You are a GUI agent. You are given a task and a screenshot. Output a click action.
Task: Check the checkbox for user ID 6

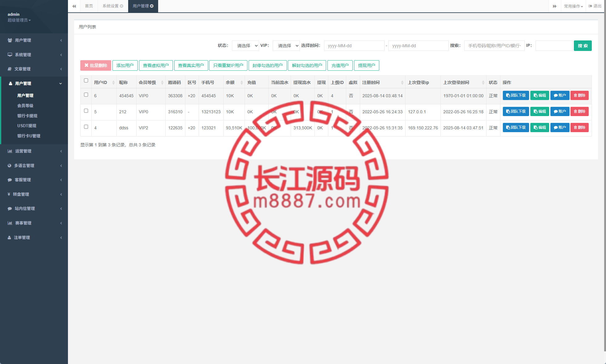(x=86, y=95)
